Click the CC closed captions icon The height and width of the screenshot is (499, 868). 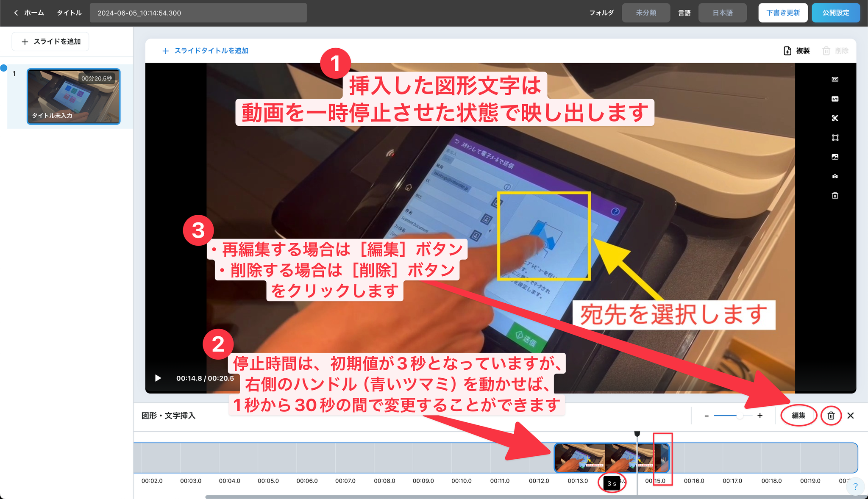835,79
